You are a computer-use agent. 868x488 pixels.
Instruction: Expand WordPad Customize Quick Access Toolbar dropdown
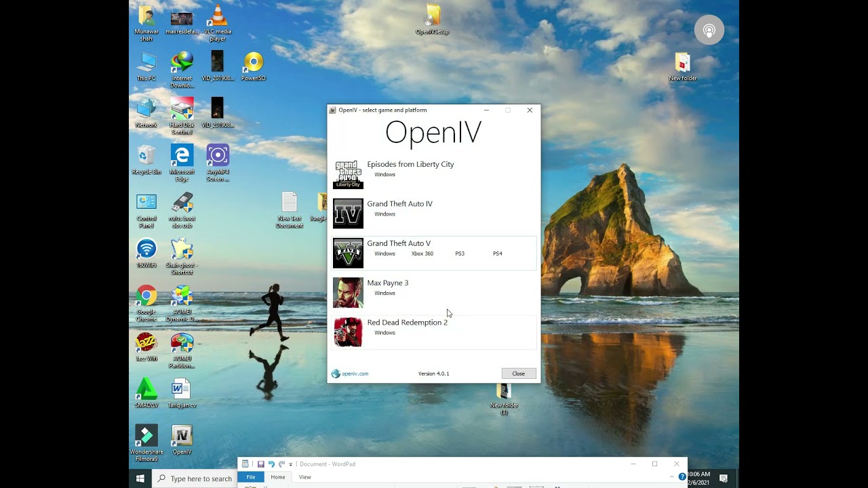290,464
